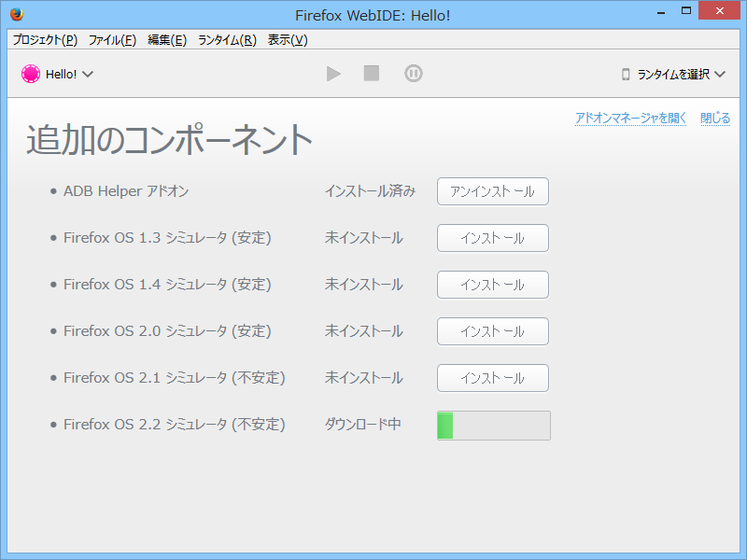This screenshot has width=747, height=560.
Task: Click the Firefox OS 2.2 download progress bar
Action: pyautogui.click(x=492, y=425)
